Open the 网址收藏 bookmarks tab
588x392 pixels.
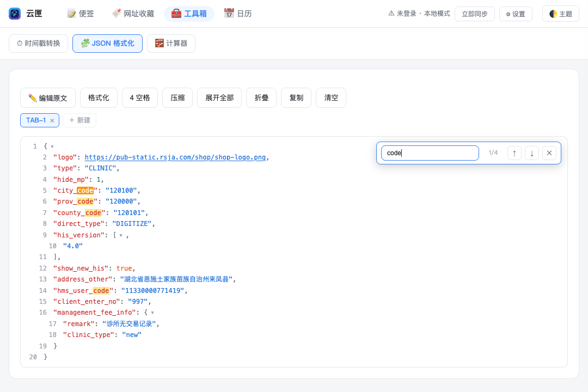pyautogui.click(x=133, y=14)
